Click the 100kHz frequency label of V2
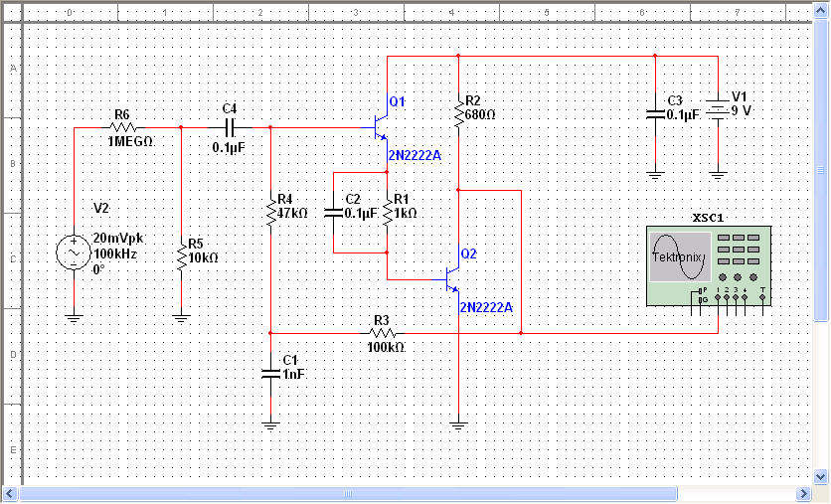831x504 pixels. (x=115, y=253)
